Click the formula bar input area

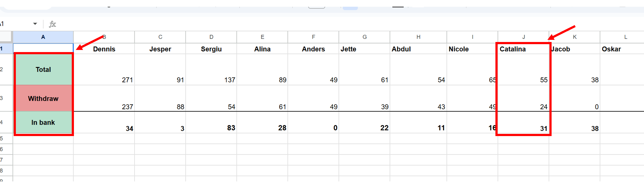(x=325, y=24)
